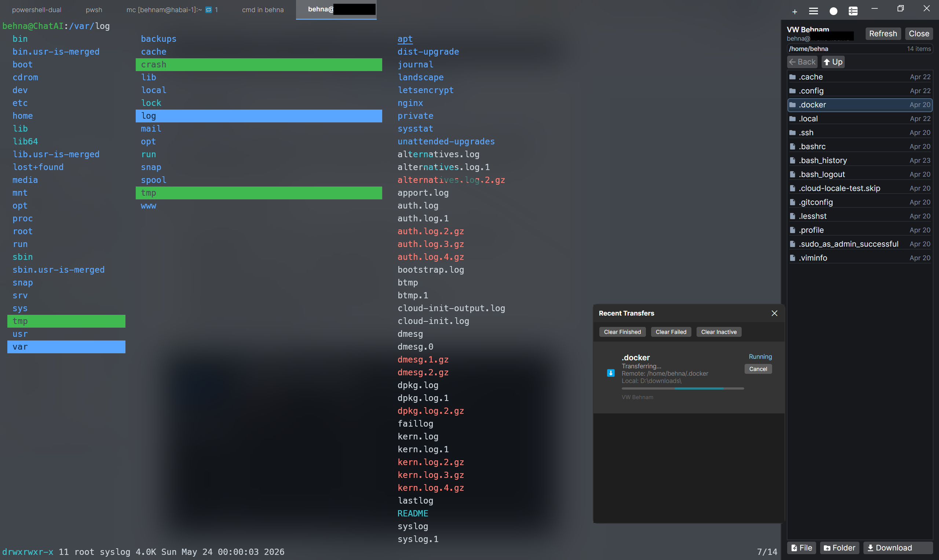The width and height of the screenshot is (939, 560).
Task: Click the /home/behna path field
Action: tap(860, 49)
